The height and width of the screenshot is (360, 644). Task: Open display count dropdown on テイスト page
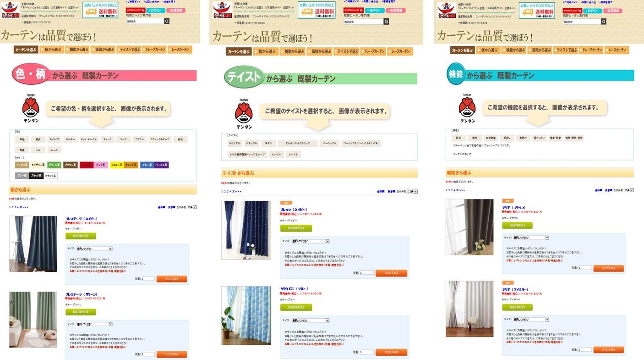tap(412, 191)
